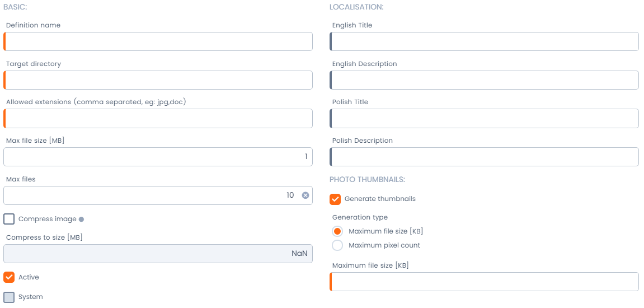Focus the English Title input
This screenshot has width=644, height=308.
[485, 41]
